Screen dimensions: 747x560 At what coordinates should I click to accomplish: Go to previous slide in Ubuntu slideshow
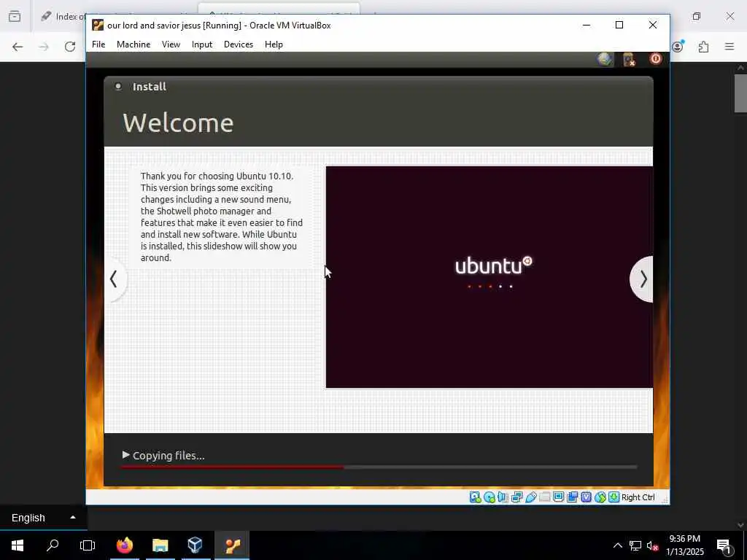115,279
